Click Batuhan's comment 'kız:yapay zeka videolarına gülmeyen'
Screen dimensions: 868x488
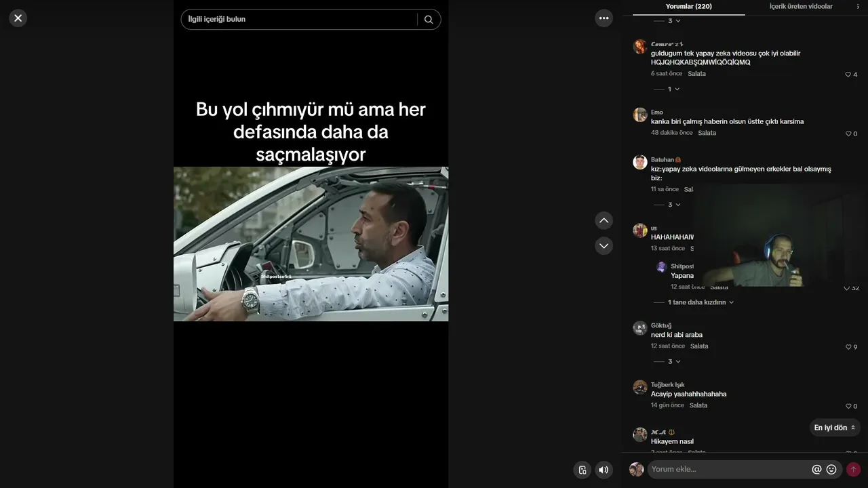click(741, 174)
